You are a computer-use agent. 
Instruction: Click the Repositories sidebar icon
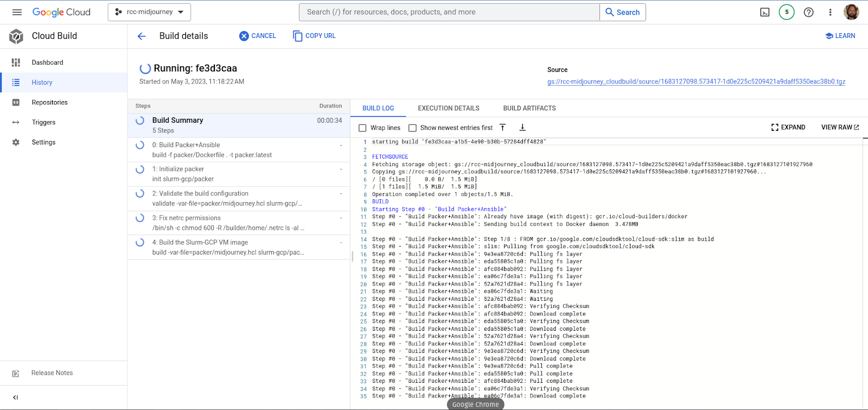coord(16,102)
